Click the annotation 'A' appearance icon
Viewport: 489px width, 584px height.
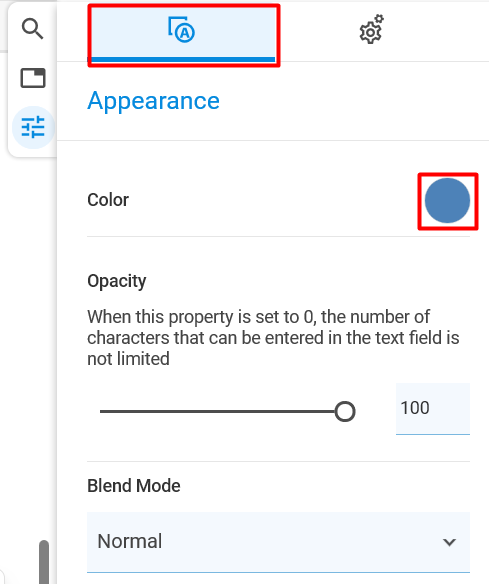(x=181, y=30)
